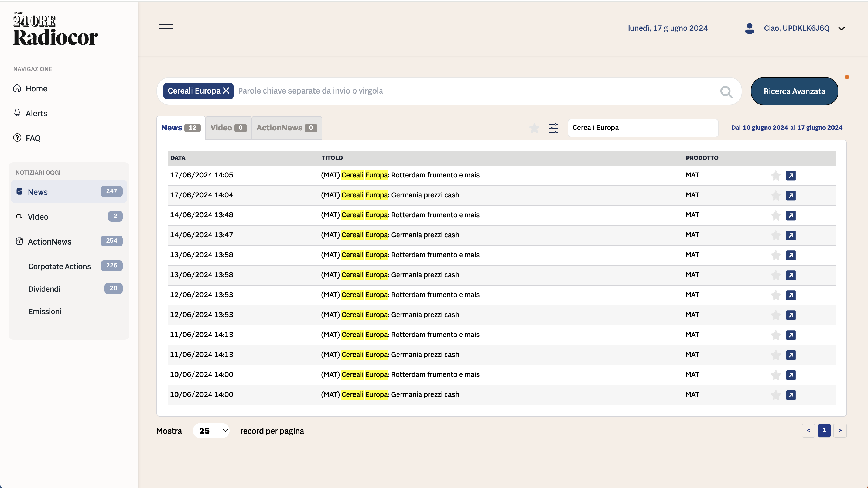
Task: Open the hamburger menu icon
Action: (166, 29)
